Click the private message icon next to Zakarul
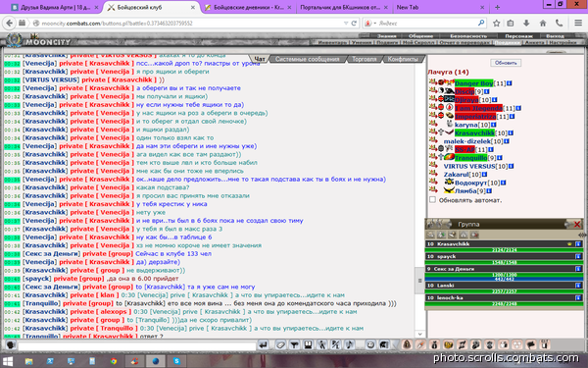This screenshot has height=368, width=588. (x=433, y=175)
